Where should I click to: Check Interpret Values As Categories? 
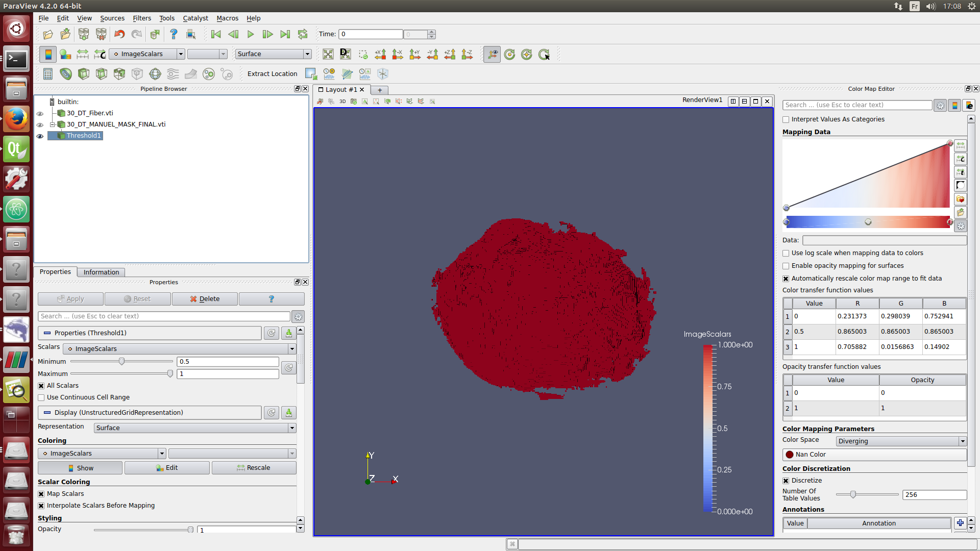[x=786, y=119]
